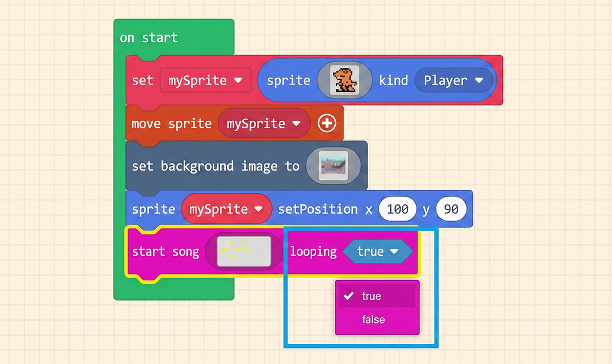The image size is (612, 364).
Task: Select the red 'set' variable block
Action: tap(142, 81)
